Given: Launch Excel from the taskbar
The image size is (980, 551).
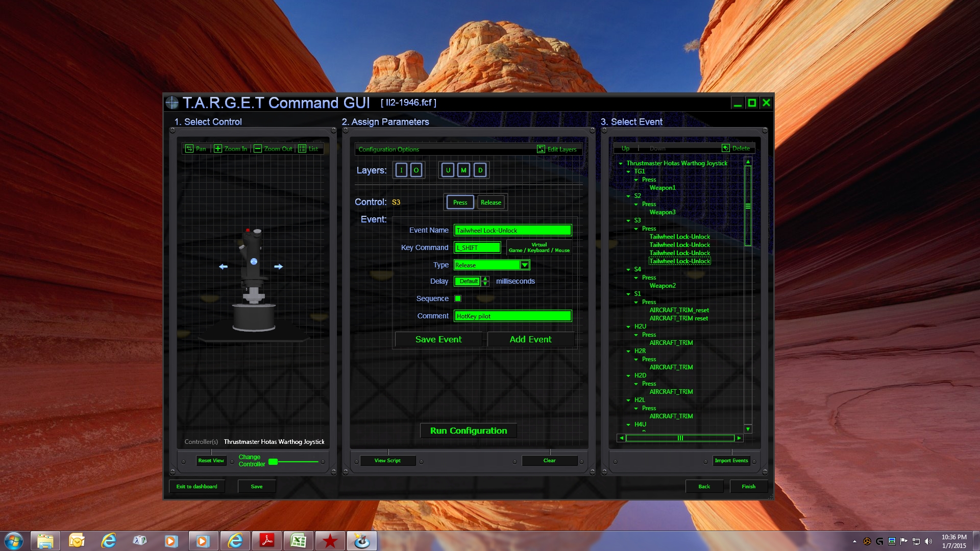Looking at the screenshot, I should point(299,540).
